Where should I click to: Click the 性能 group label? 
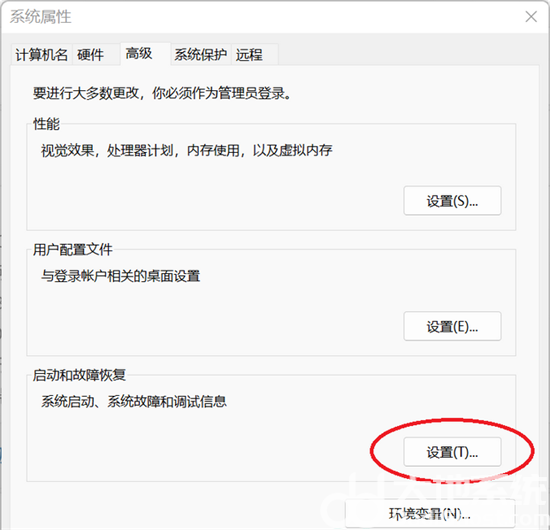[46, 124]
